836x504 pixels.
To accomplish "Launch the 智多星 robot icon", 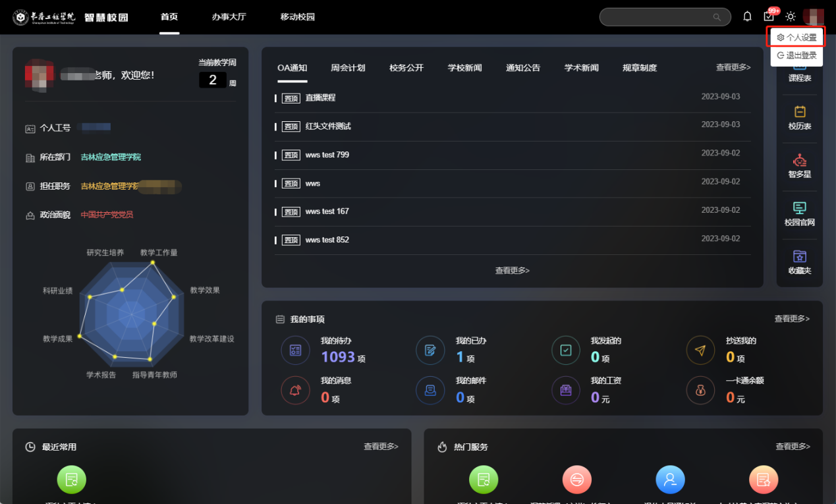I will [800, 160].
